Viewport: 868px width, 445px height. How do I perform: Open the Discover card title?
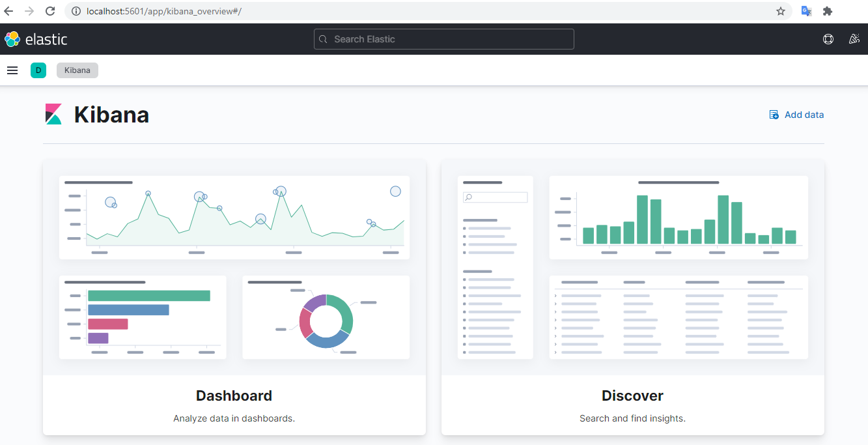tap(633, 395)
